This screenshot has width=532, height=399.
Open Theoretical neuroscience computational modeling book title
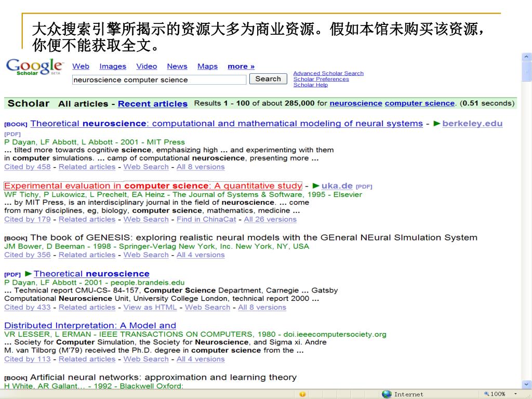tap(227, 124)
